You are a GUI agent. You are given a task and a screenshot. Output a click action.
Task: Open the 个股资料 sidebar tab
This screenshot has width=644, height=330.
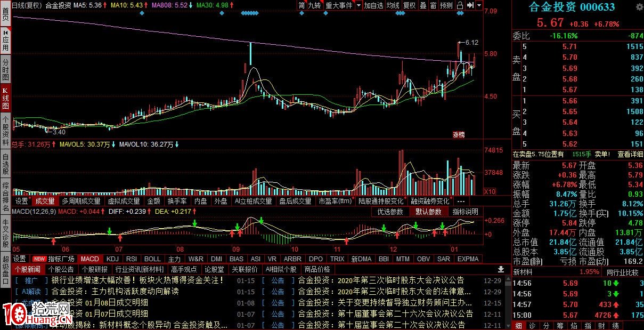point(5,131)
